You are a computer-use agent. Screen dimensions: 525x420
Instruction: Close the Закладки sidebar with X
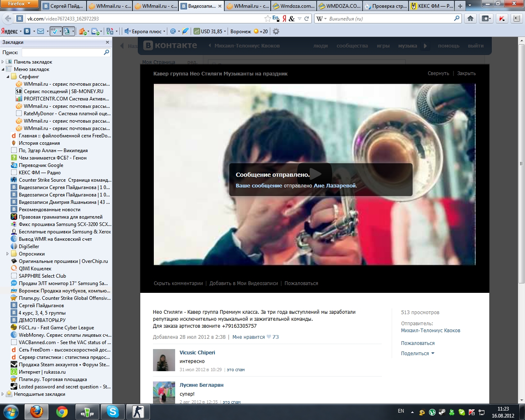(x=107, y=42)
